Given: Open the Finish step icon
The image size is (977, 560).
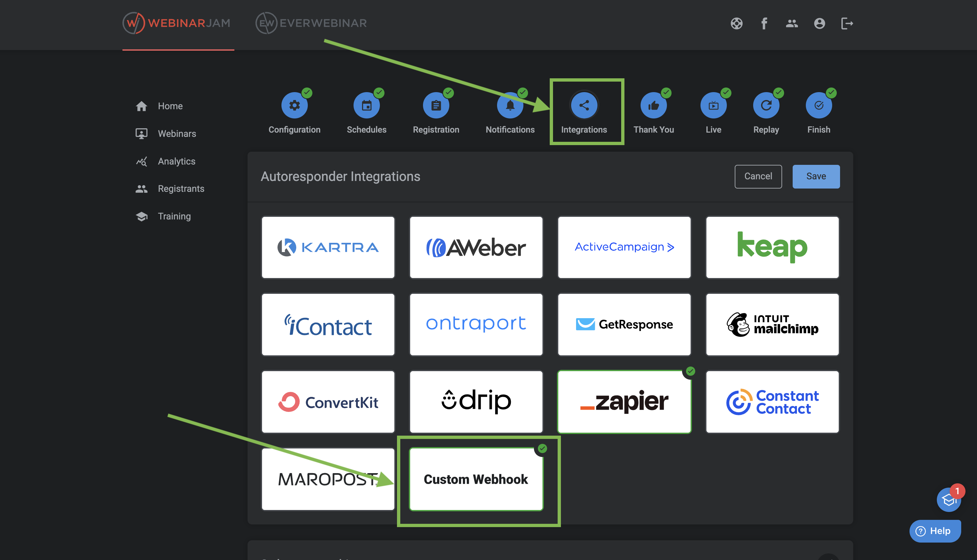Looking at the screenshot, I should [819, 105].
